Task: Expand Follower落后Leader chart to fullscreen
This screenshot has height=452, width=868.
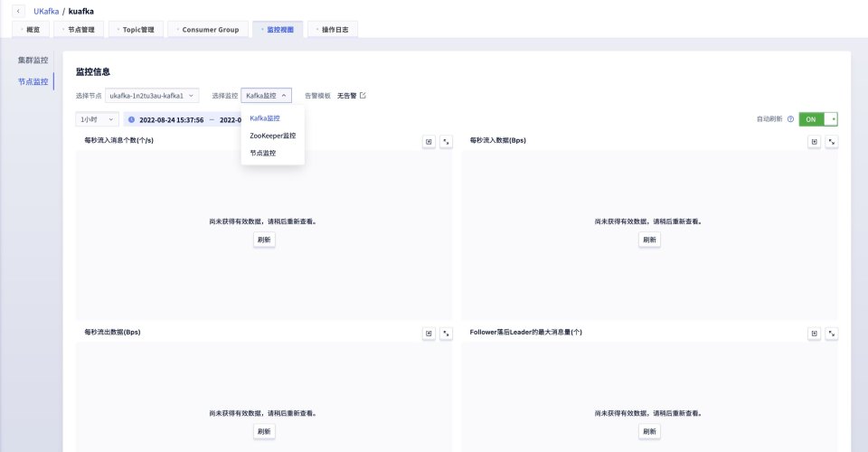Action: (832, 334)
